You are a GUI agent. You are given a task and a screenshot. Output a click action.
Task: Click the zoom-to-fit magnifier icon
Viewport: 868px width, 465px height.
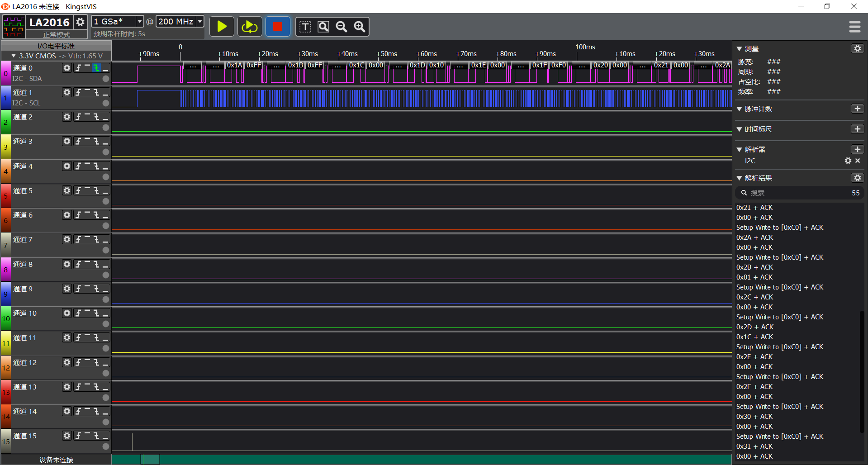click(323, 27)
